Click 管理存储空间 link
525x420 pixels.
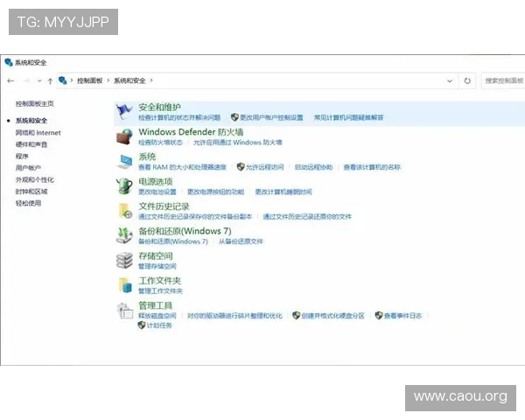click(157, 266)
